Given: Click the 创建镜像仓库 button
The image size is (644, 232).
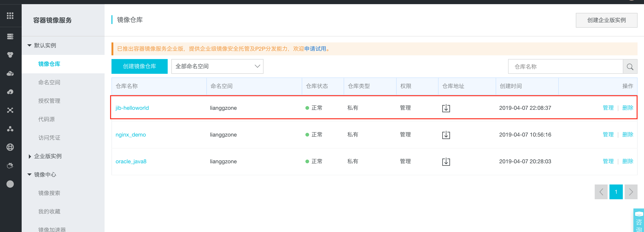Looking at the screenshot, I should click(x=140, y=66).
